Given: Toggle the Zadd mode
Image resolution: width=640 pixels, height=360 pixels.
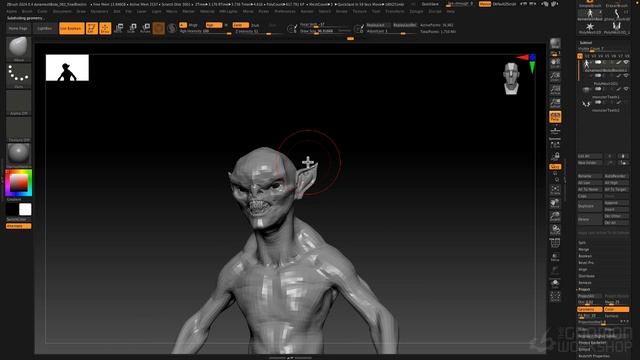Looking at the screenshot, I should pos(240,25).
